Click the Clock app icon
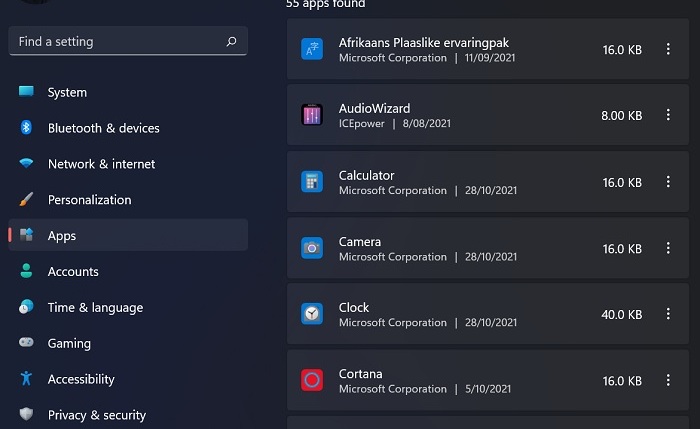Image resolution: width=700 pixels, height=429 pixels. (x=312, y=314)
